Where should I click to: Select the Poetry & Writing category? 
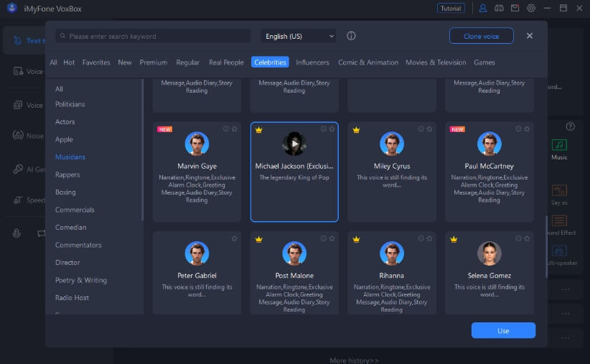click(81, 280)
